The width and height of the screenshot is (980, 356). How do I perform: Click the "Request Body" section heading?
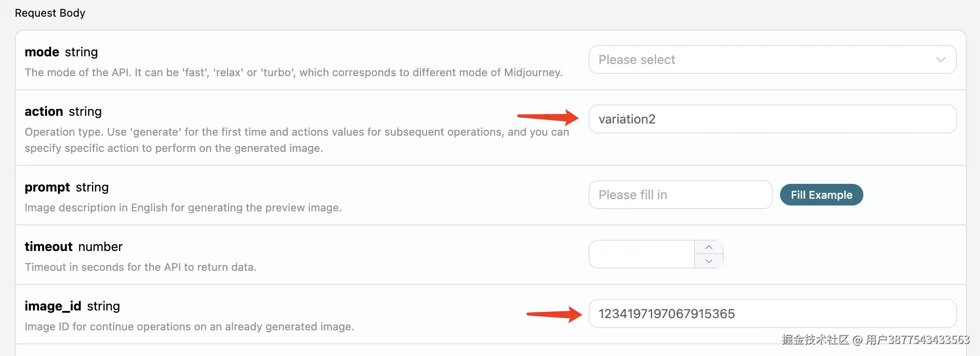50,13
